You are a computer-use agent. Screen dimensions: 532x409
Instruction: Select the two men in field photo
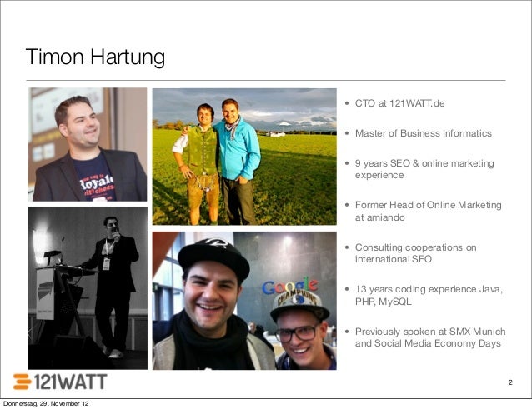pos(244,157)
